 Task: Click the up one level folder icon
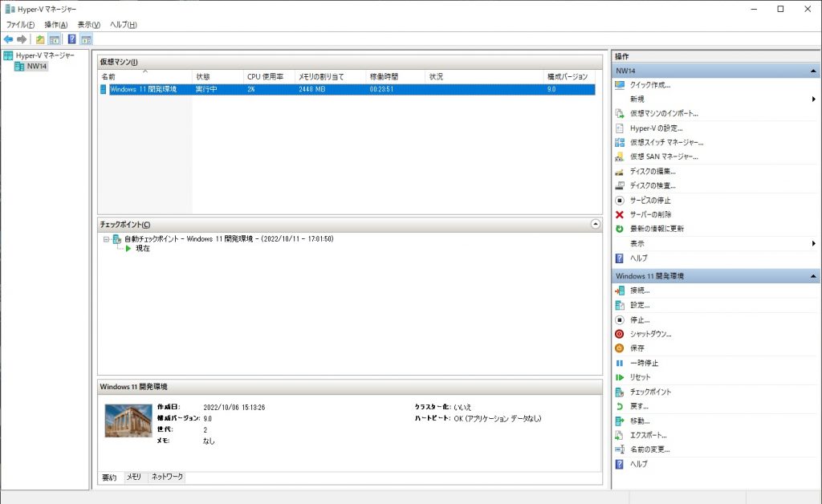pyautogui.click(x=40, y=39)
